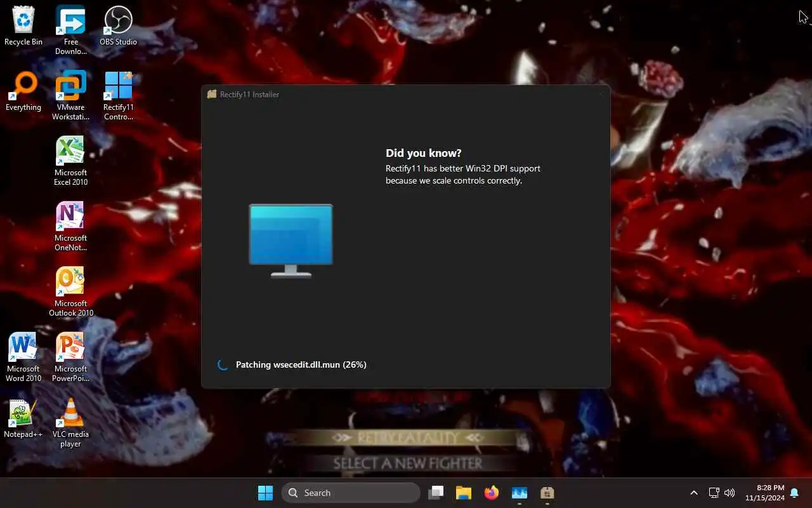
Task: Launch VLC media player shortcut
Action: click(x=70, y=422)
